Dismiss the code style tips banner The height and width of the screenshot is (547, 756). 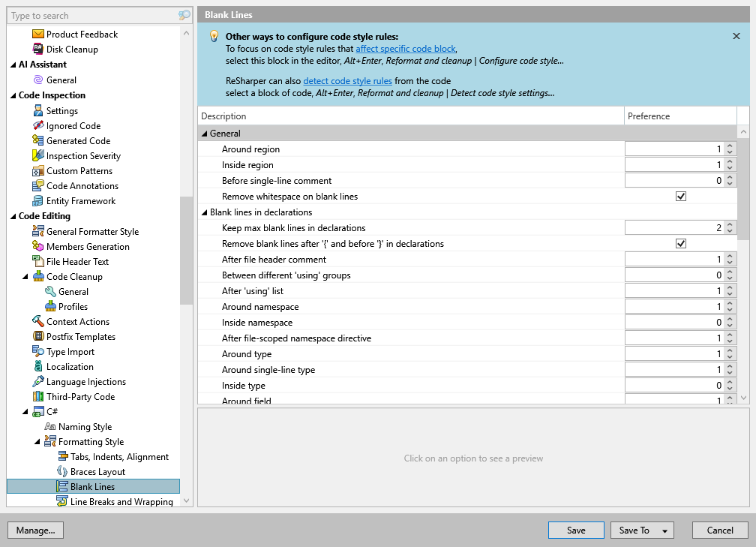pos(736,36)
